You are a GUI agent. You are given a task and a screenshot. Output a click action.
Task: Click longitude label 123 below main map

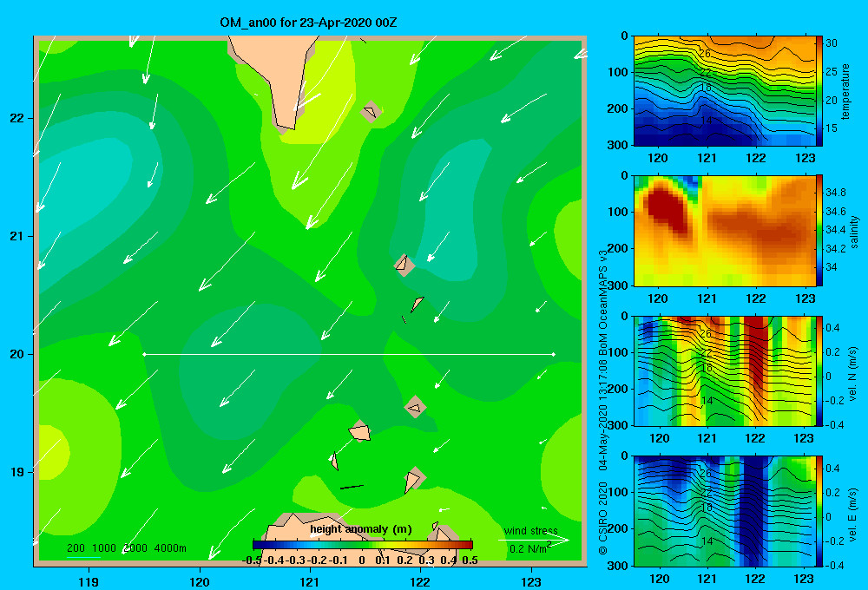click(531, 581)
